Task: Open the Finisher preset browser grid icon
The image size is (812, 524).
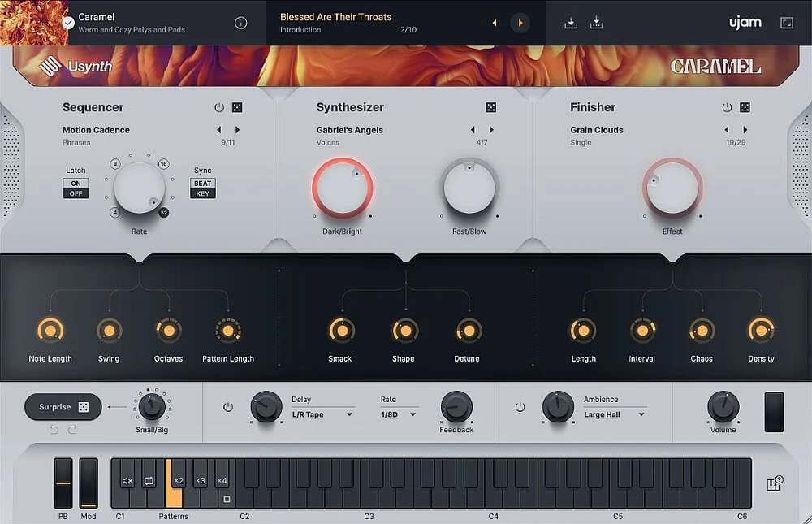Action: (x=745, y=106)
